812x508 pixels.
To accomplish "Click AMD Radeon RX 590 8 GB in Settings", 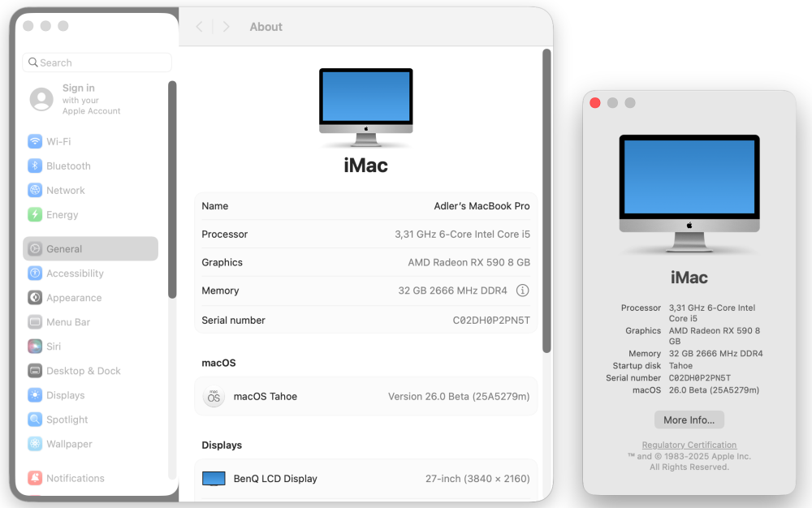I will tap(469, 262).
